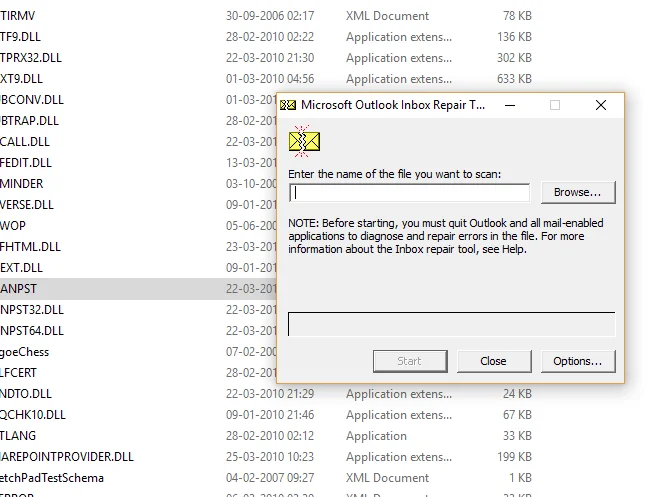Select the QCHK10.DLL file row

[266, 415]
